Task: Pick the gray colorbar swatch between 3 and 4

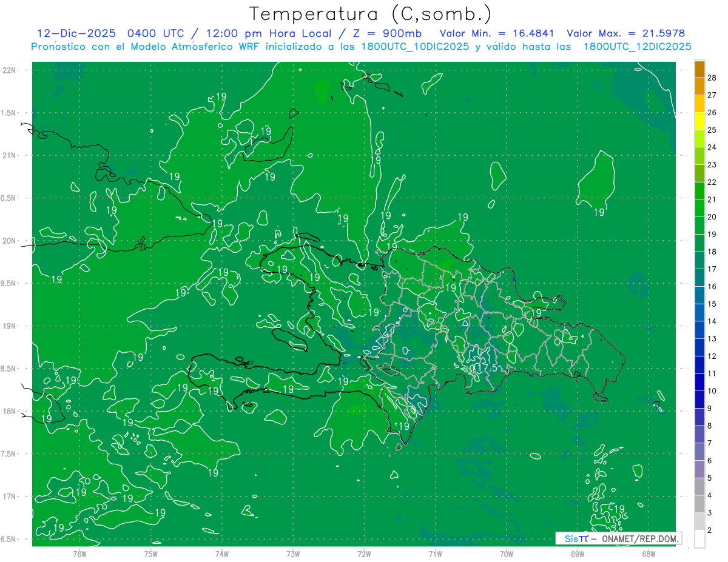Action: point(699,504)
